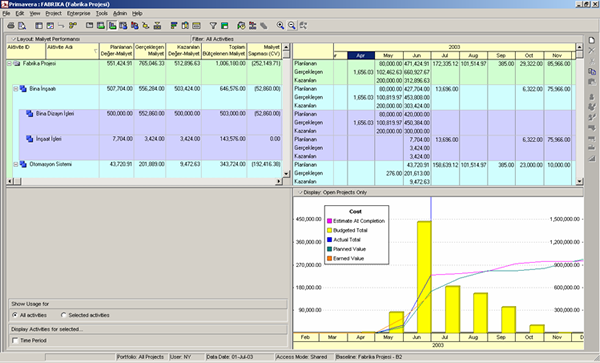Open the Tools menu
Viewport: 600px width, 363px height.
pos(101,13)
